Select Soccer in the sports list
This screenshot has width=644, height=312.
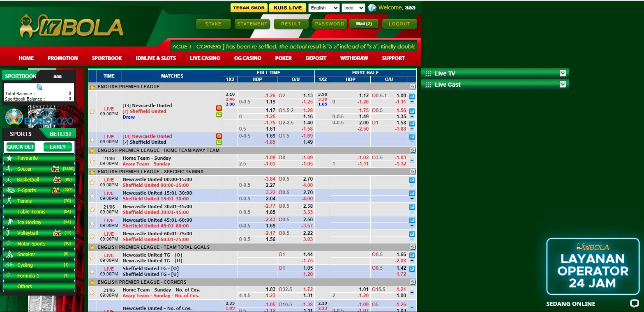click(39, 169)
